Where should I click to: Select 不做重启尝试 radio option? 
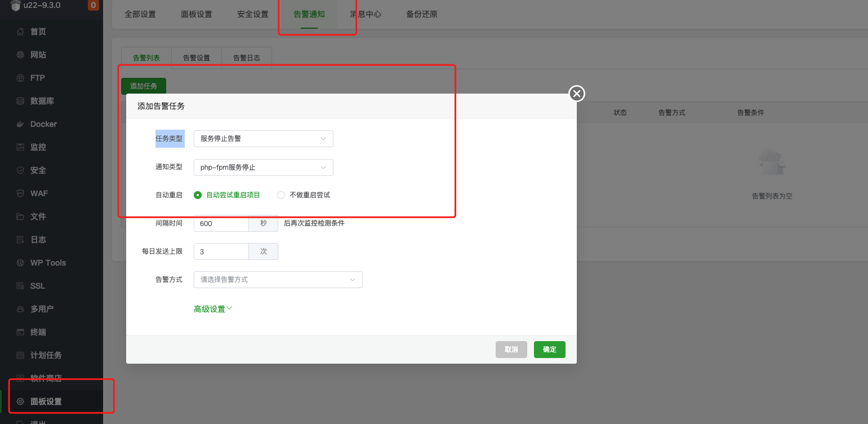[304, 195]
